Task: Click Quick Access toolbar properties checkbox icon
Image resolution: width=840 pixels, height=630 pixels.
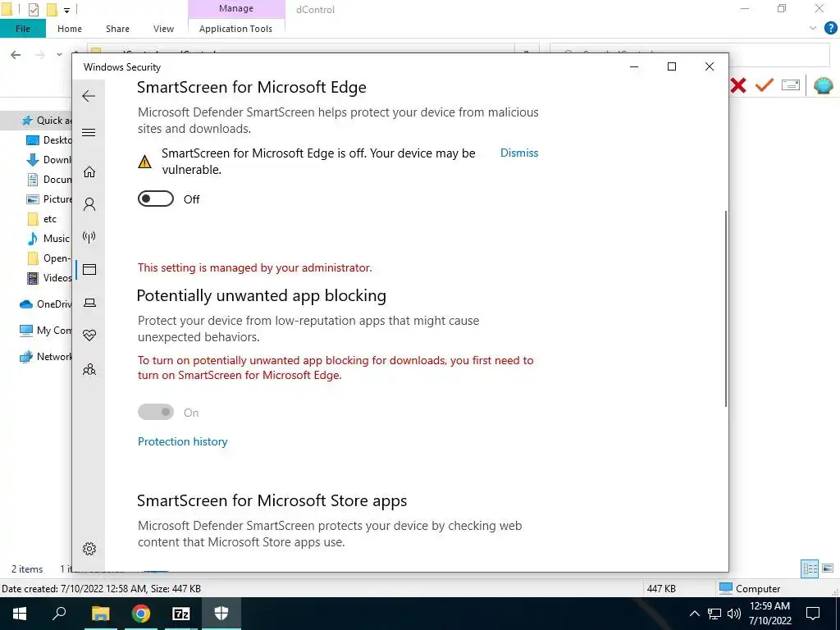Action: 33,9
